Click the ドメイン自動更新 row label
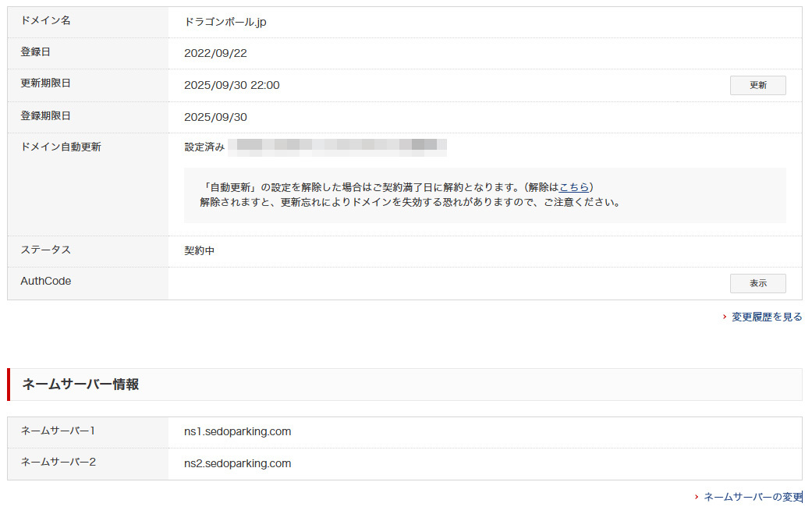Viewport: 812px width, 514px height. (61, 147)
